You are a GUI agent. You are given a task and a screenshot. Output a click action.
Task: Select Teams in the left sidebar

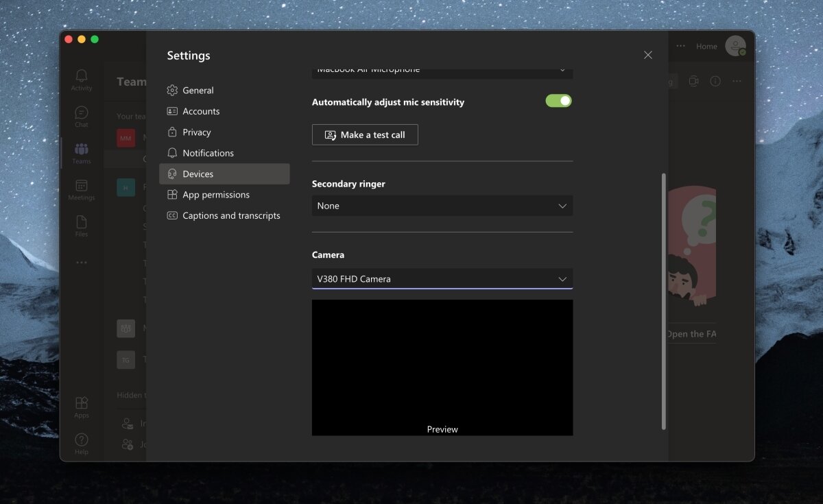(x=81, y=153)
